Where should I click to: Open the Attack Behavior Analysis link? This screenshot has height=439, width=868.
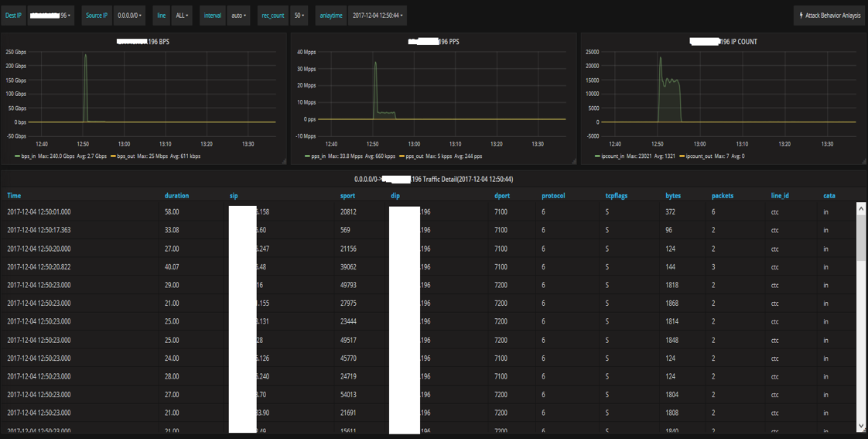(x=832, y=15)
